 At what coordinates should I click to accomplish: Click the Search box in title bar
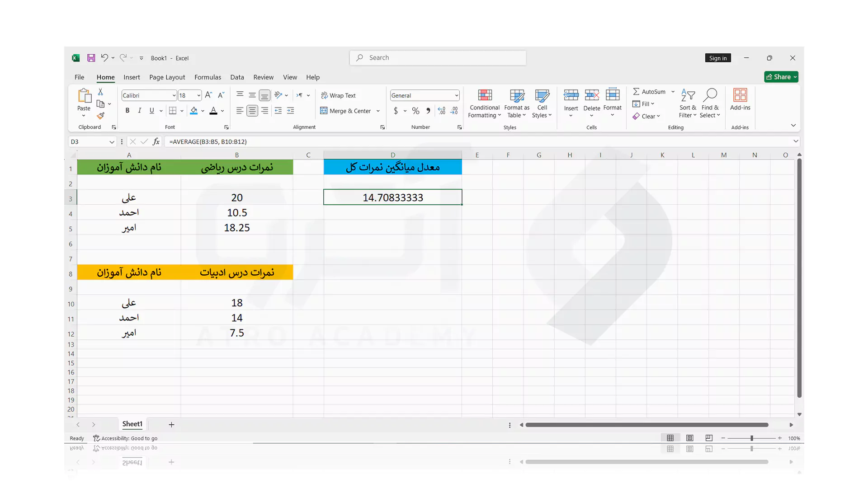click(x=438, y=58)
